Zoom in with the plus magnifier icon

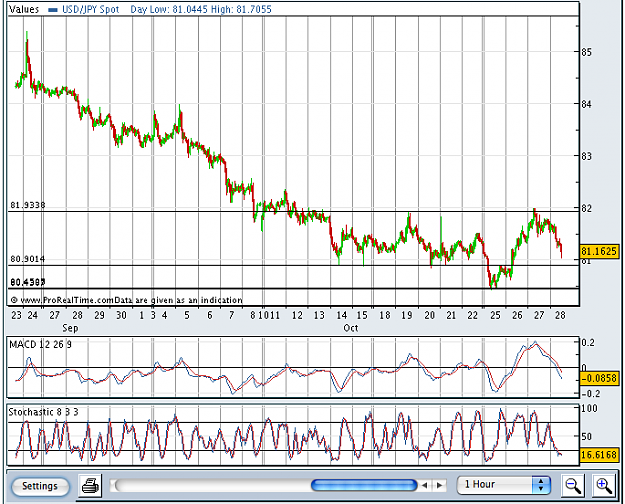pos(603,486)
